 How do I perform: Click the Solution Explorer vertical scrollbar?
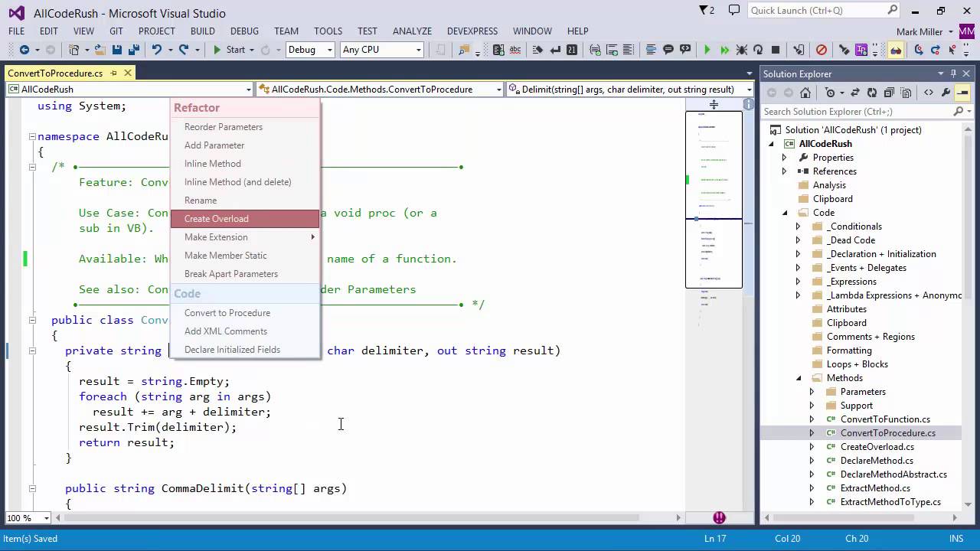tap(967, 315)
